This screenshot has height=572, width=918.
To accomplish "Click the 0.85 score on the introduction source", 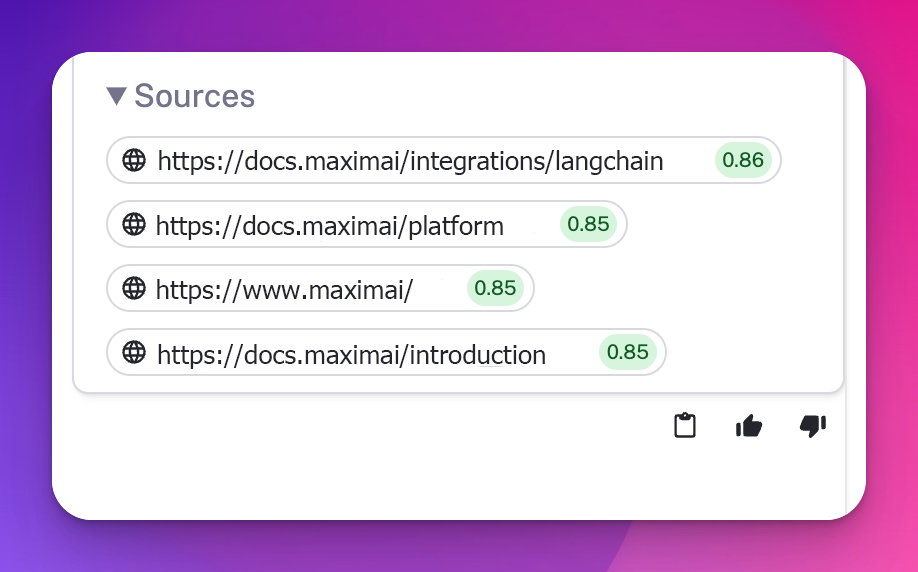I will [628, 352].
